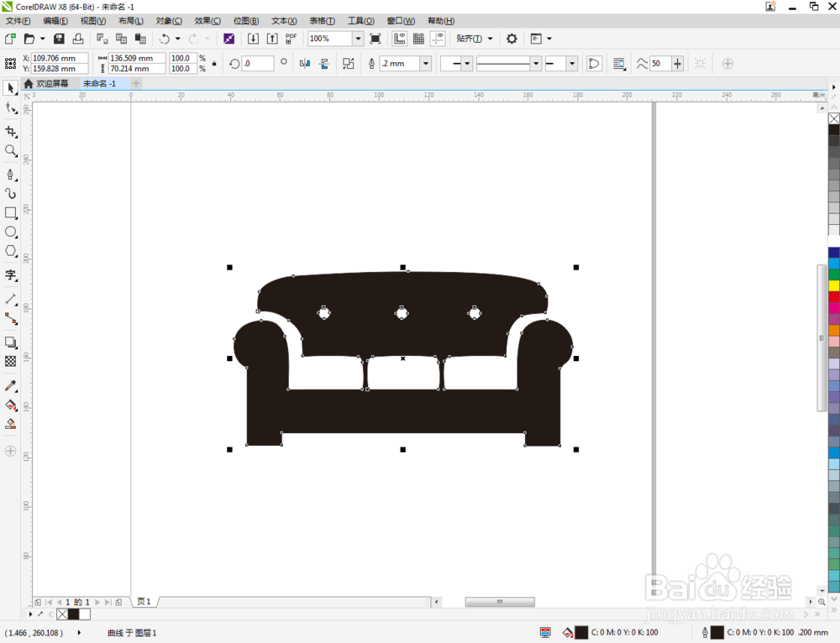Select the Text tool
This screenshot has width=840, height=643.
(10, 275)
